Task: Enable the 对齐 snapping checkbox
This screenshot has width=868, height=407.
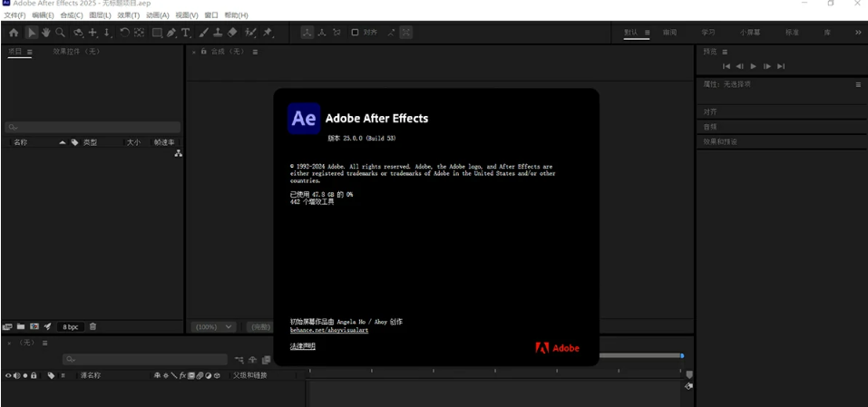Action: pyautogui.click(x=355, y=33)
